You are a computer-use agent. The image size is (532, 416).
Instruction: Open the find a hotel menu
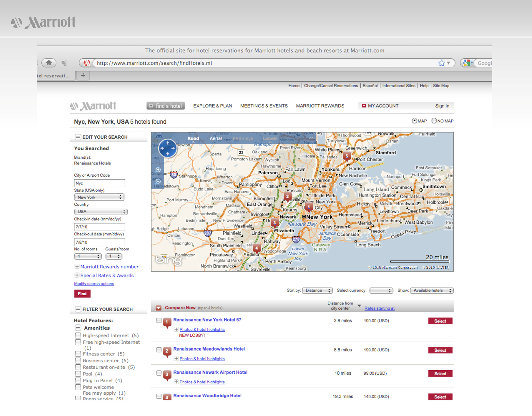point(166,106)
